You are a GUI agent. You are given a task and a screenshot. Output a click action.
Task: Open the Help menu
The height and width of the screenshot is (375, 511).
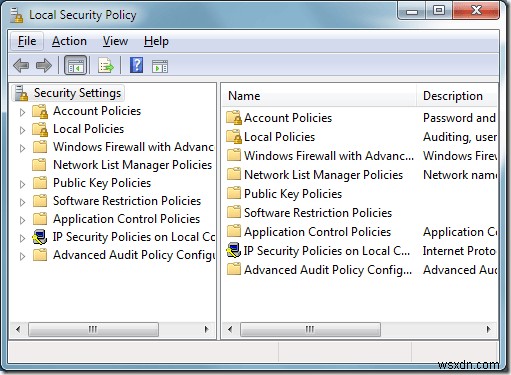point(156,41)
